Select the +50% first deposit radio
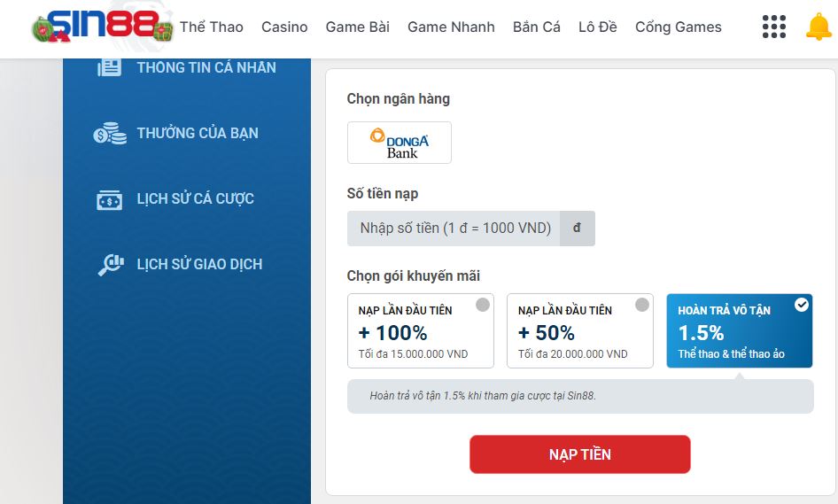This screenshot has width=838, height=504. pyautogui.click(x=642, y=305)
